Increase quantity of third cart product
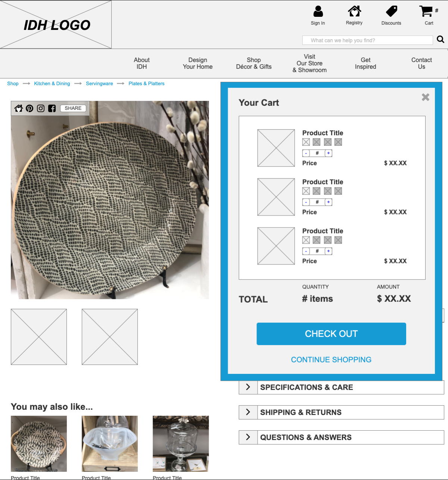448x480 pixels. click(x=329, y=251)
